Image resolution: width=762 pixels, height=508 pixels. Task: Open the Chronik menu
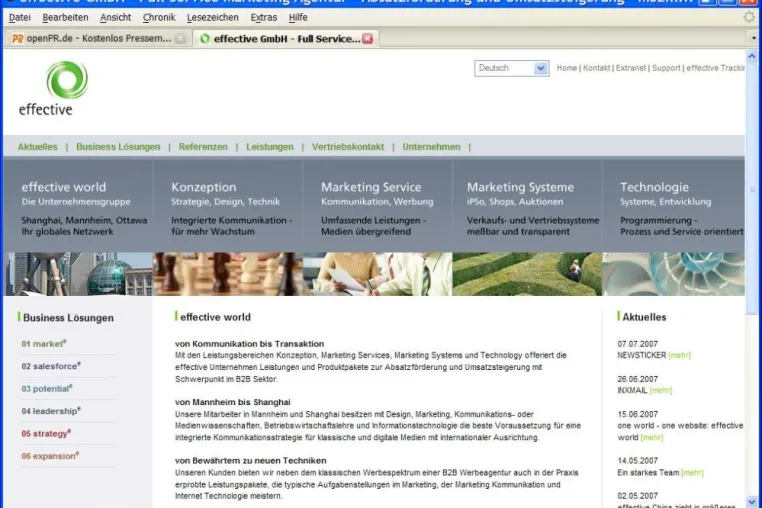(159, 18)
